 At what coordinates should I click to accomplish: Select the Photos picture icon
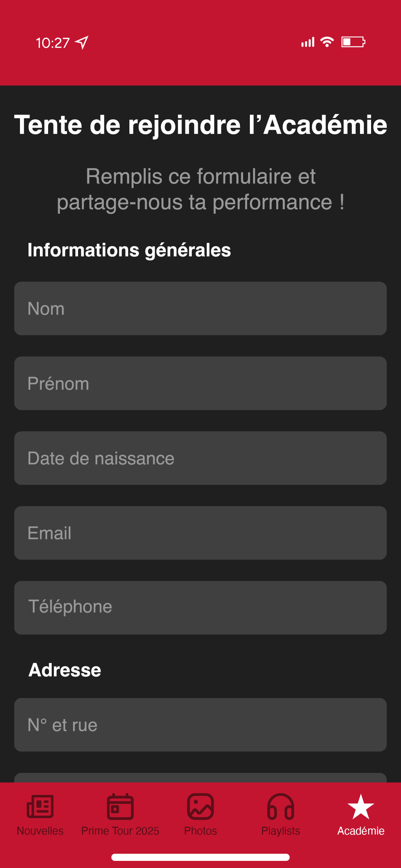tap(200, 807)
